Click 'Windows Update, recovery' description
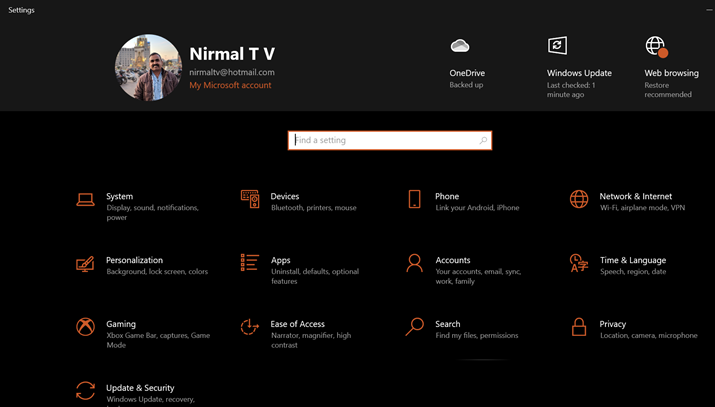 coord(150,399)
